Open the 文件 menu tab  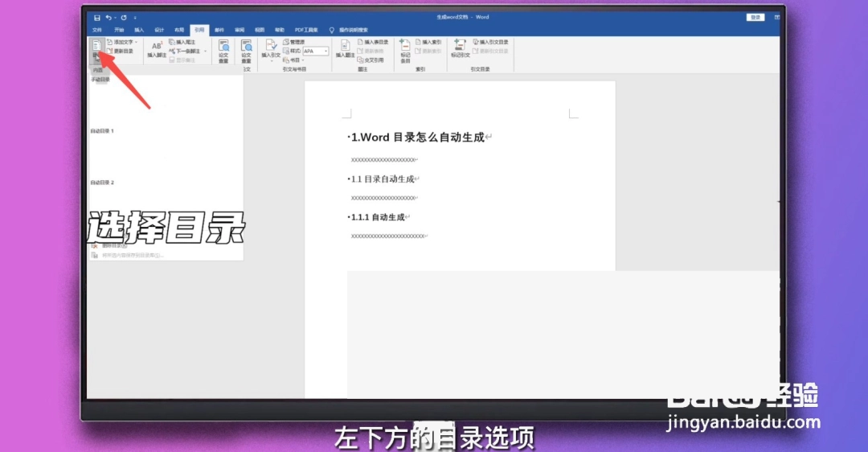(97, 30)
